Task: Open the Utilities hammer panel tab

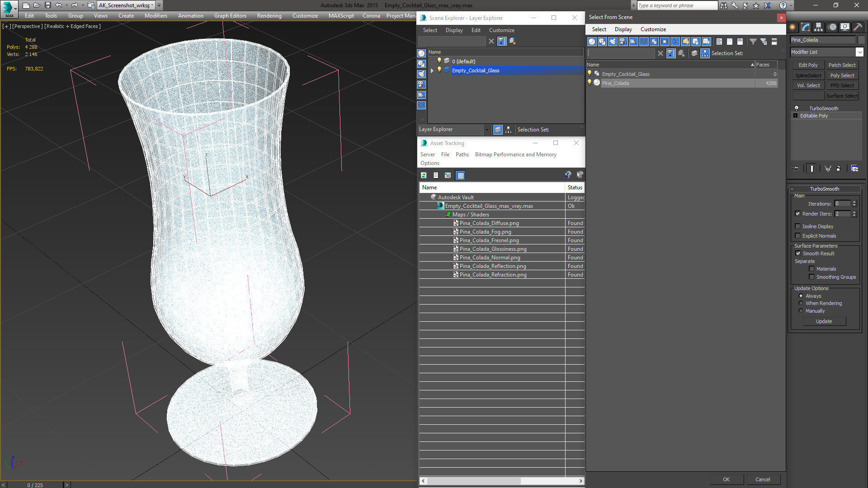Action: 858,27
